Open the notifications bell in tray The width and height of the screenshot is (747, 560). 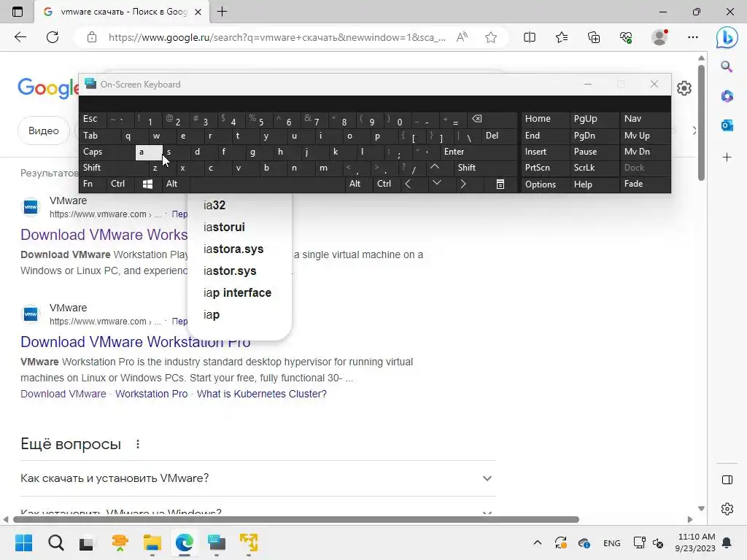tap(727, 542)
